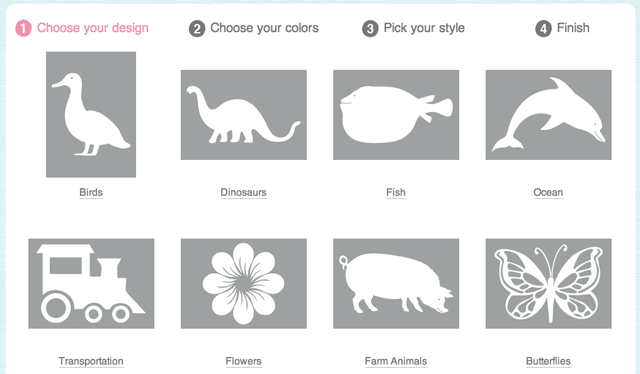The height and width of the screenshot is (374, 640).
Task: Select the Ocean dolphin design image
Action: 549,115
